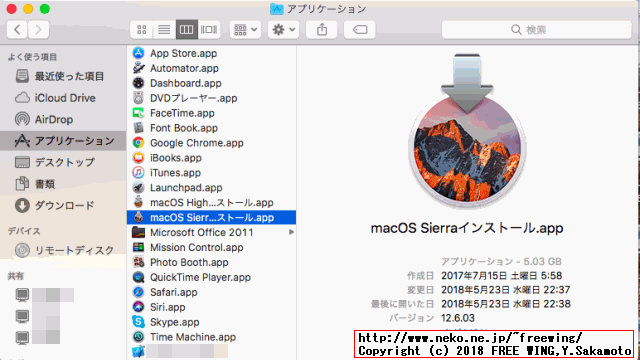The height and width of the screenshot is (360, 640).
Task: Click the Photo Booth.app icon
Action: pos(138,262)
